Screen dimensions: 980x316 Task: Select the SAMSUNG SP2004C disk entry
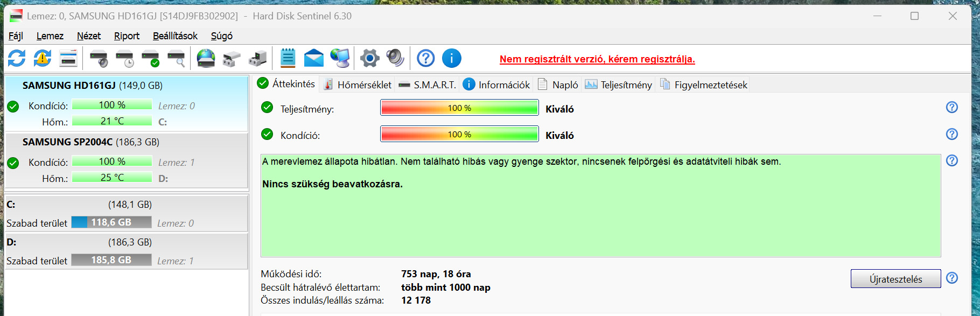click(x=126, y=160)
